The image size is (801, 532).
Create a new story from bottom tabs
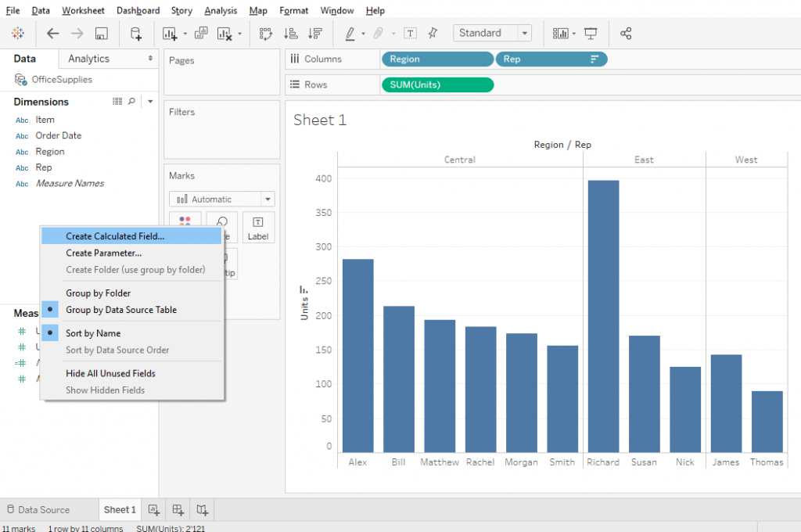[203, 510]
